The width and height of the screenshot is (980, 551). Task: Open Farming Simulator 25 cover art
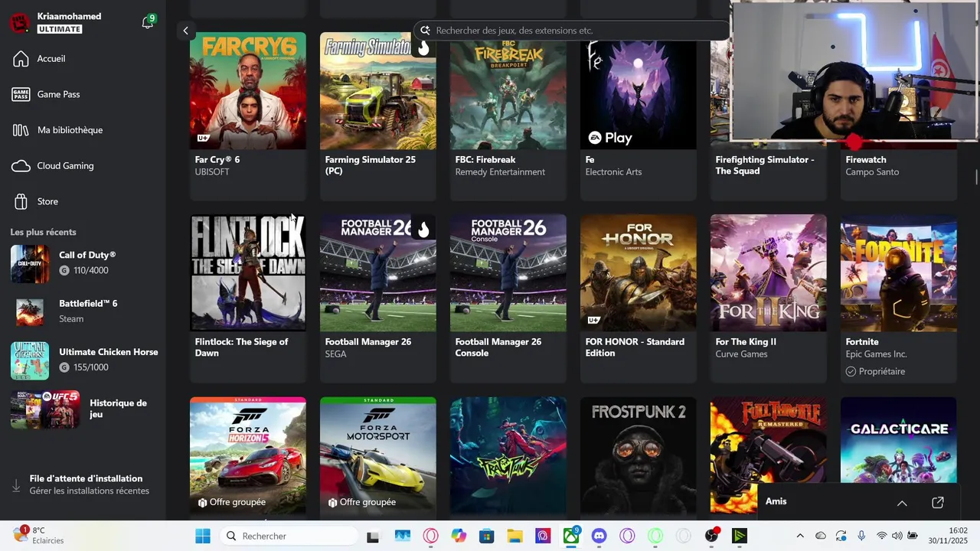click(378, 91)
